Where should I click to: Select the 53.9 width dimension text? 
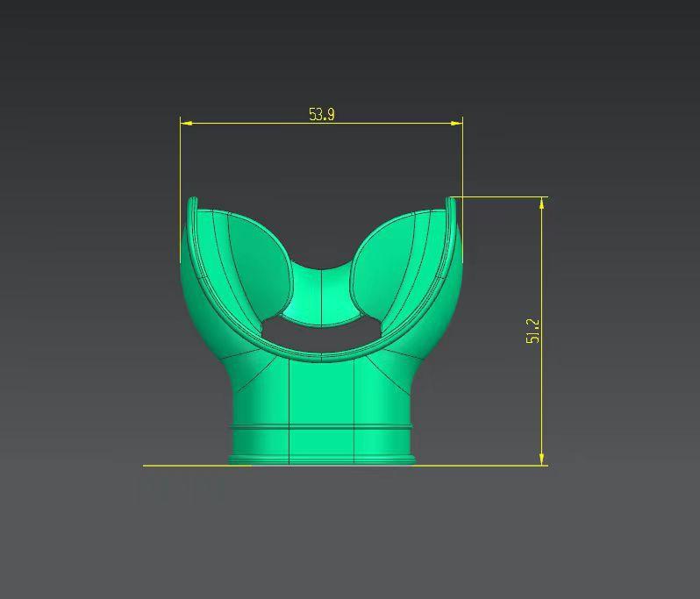coord(321,115)
